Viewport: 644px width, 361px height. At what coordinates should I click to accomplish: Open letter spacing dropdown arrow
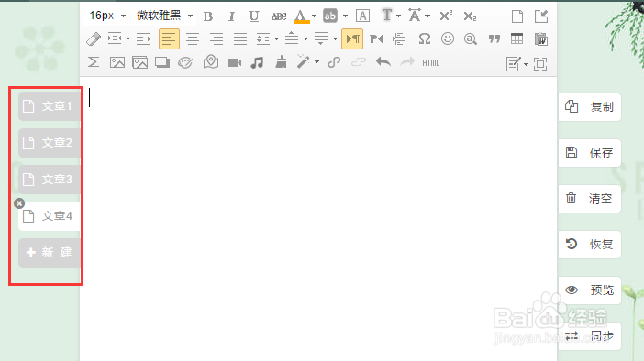tap(427, 16)
